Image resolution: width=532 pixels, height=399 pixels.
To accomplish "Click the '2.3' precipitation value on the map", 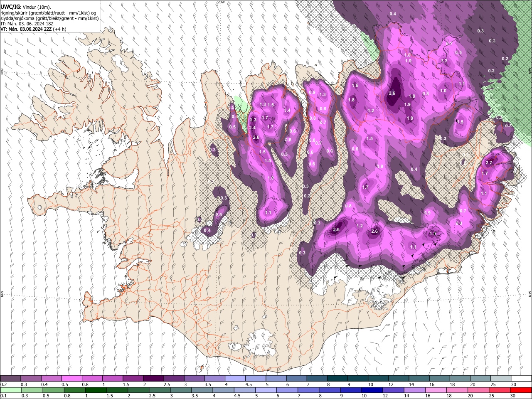I will [x=253, y=120].
